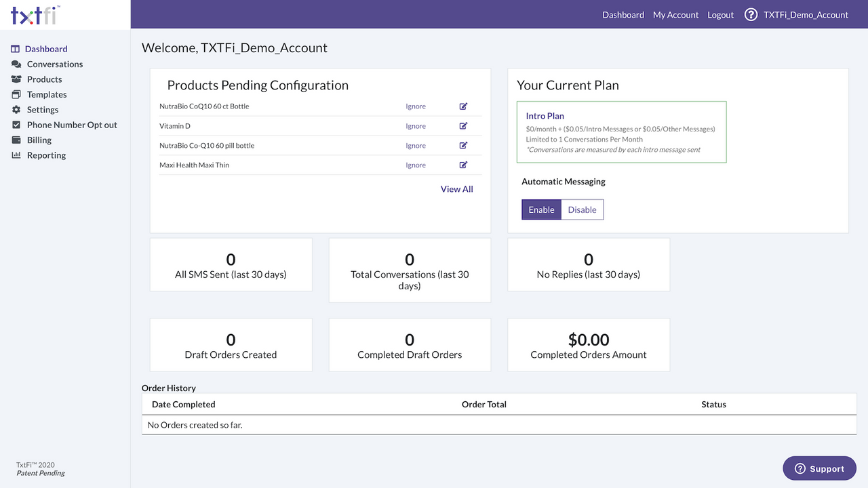Ignore the Vitamin D product
Image resolution: width=868 pixels, height=488 pixels.
point(416,125)
